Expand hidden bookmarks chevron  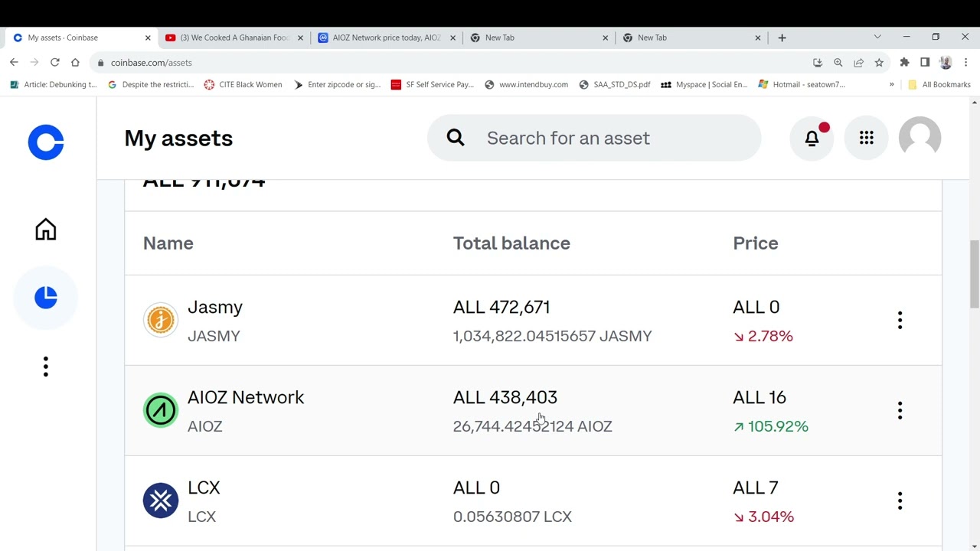(891, 85)
